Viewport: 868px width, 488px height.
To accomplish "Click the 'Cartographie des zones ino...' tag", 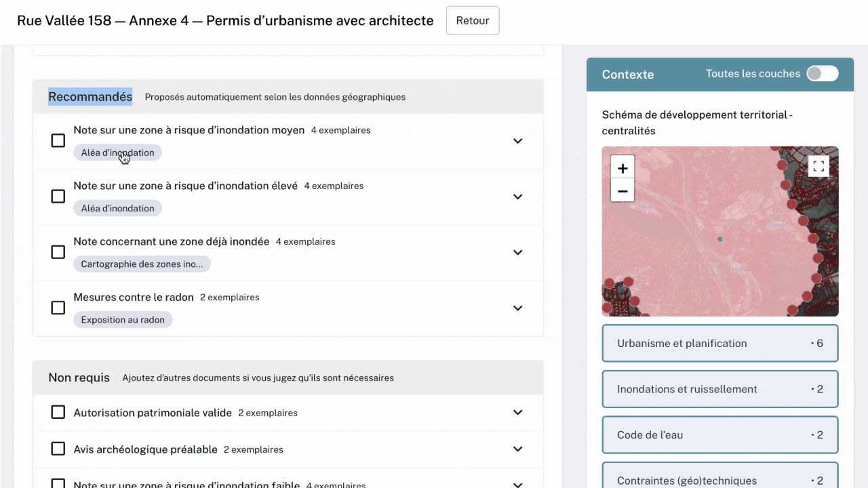I will pos(142,264).
